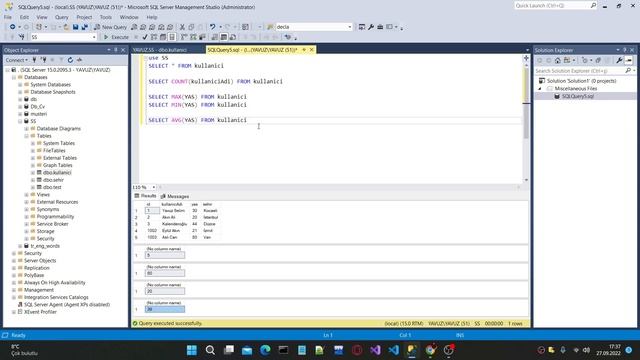Screen dimensions: 640x360
Task: Select XEvent Profiler node
Action: (40, 312)
